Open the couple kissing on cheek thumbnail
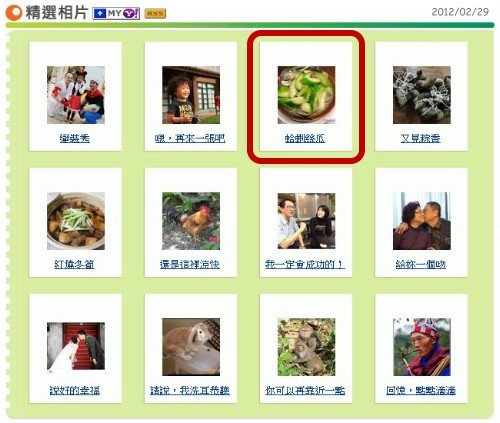 point(422,221)
